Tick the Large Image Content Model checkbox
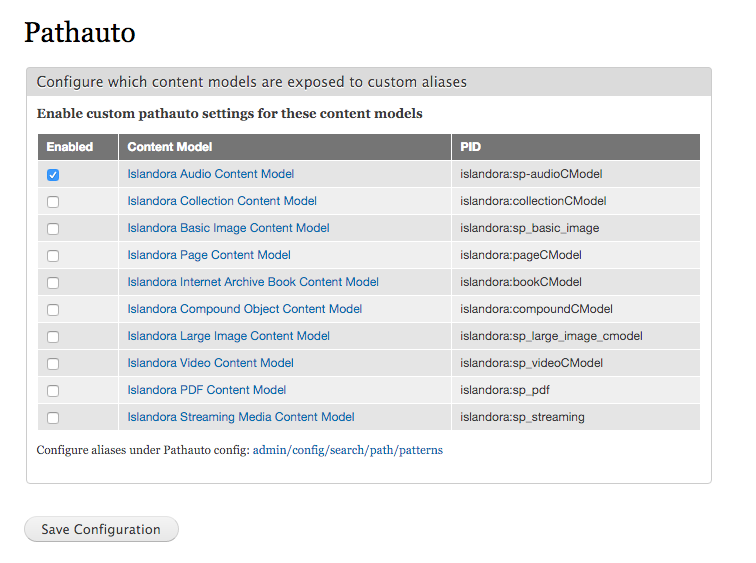The width and height of the screenshot is (756, 563). pos(53,337)
